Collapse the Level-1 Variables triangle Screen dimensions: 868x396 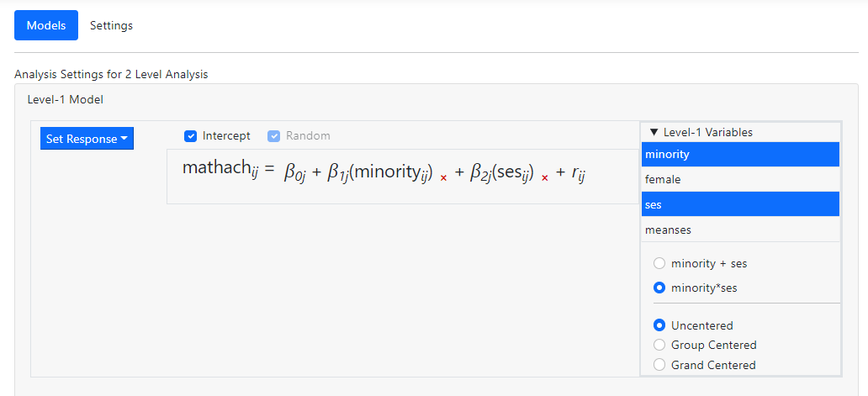point(654,133)
